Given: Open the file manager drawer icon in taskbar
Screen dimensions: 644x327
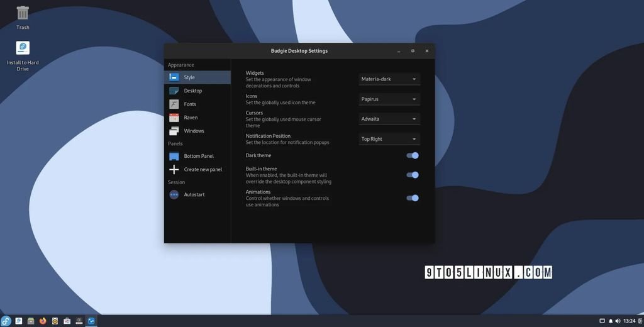Looking at the screenshot, I should point(31,321).
